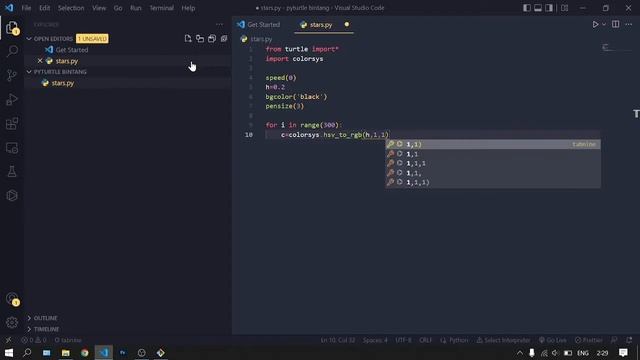
Task: Open the Manage gear icon
Action: pos(12,322)
